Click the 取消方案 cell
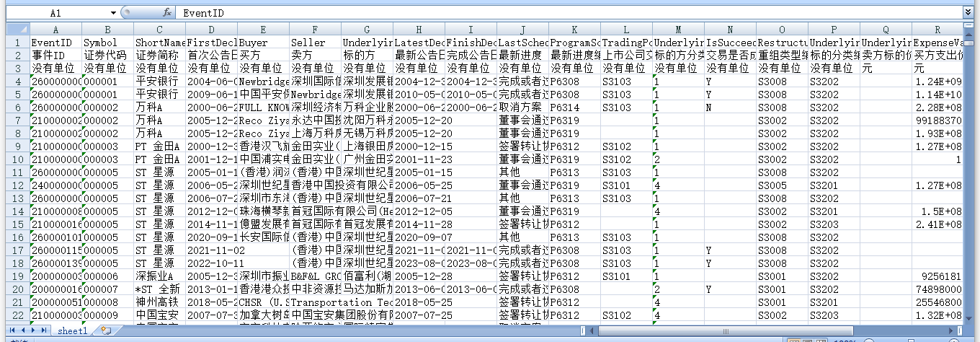 click(522, 108)
